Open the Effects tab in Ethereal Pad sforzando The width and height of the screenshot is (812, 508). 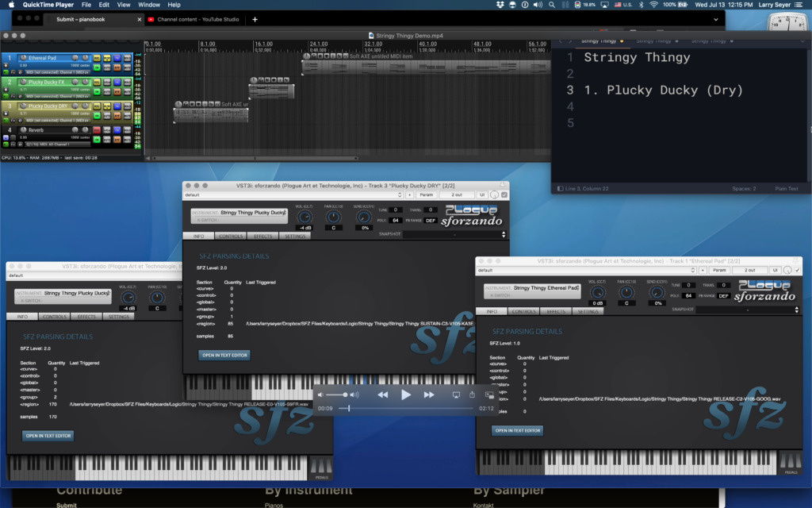pyautogui.click(x=556, y=311)
